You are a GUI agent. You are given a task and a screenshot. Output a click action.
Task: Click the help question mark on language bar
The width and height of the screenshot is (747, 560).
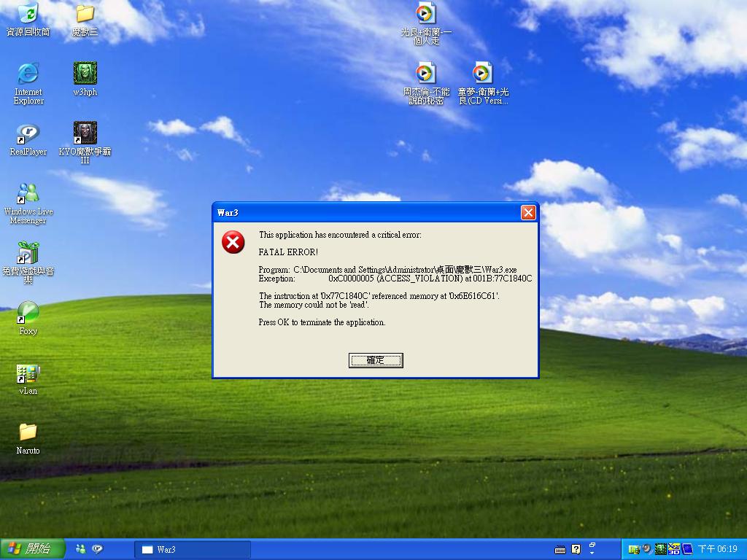[x=576, y=550]
